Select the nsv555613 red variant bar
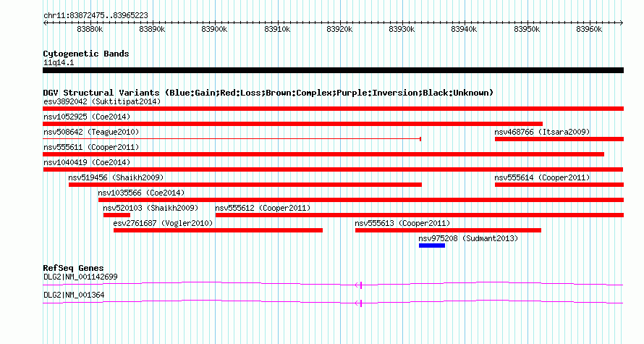 tap(448, 230)
